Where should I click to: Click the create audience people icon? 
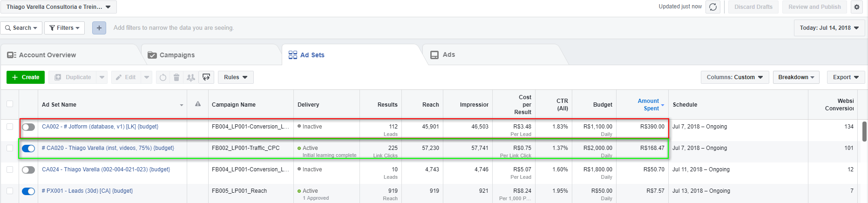(x=190, y=77)
